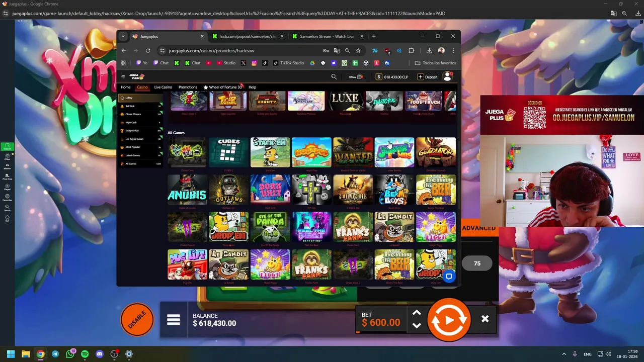Close the autoplay panel with X
Viewport: 644px width, 362px height.
click(485, 319)
